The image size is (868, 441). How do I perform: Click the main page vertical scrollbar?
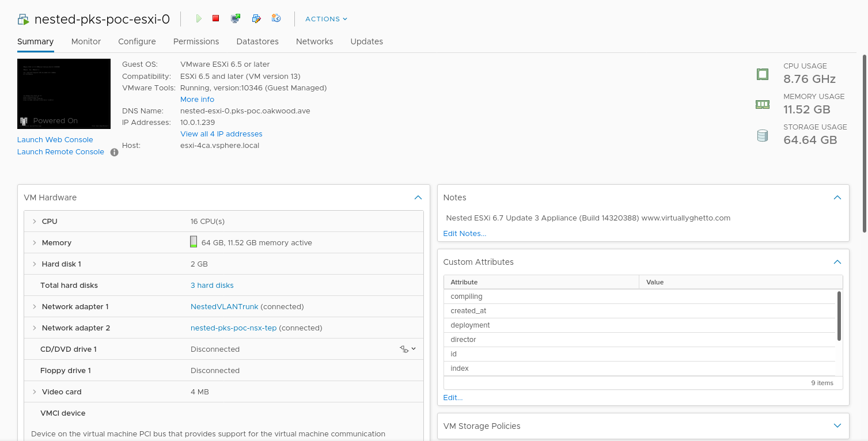pos(865,144)
